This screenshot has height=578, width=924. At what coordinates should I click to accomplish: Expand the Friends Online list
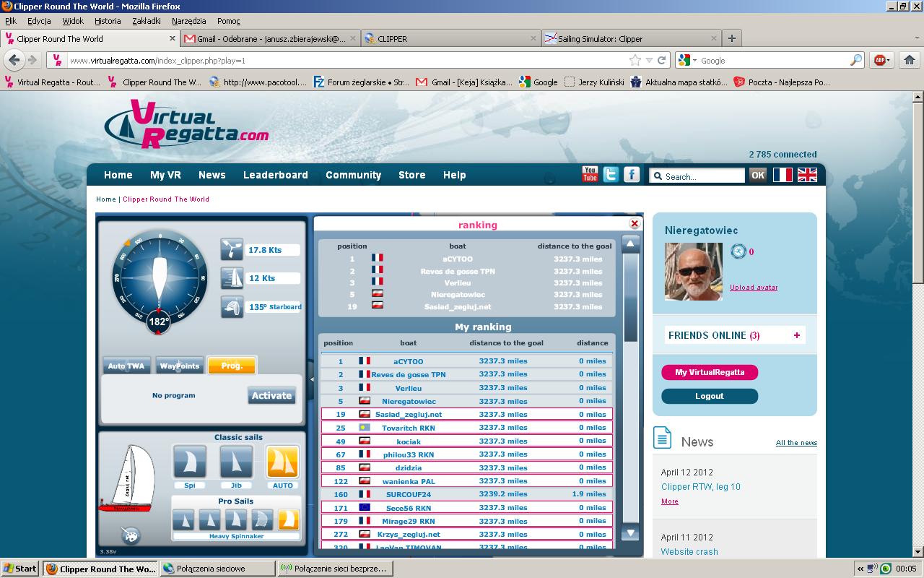pos(797,335)
